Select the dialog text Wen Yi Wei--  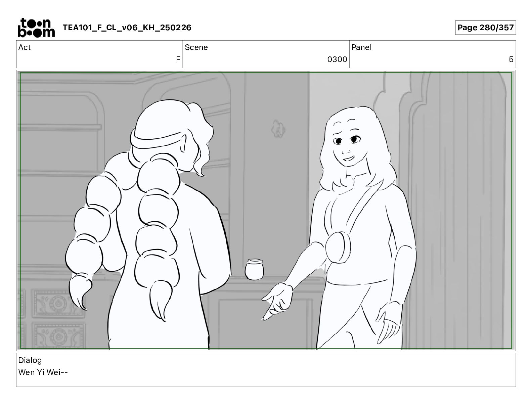pos(43,372)
